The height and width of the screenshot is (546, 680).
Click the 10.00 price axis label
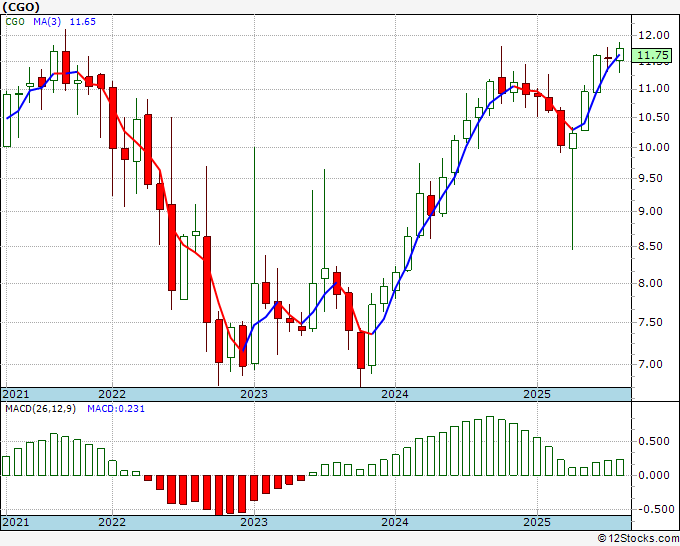tap(654, 147)
